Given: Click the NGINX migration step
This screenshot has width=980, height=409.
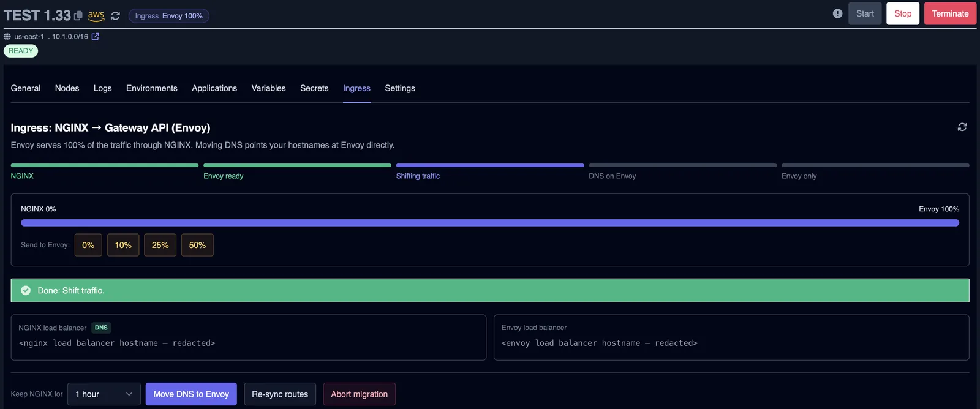Looking at the screenshot, I should click(x=104, y=171).
